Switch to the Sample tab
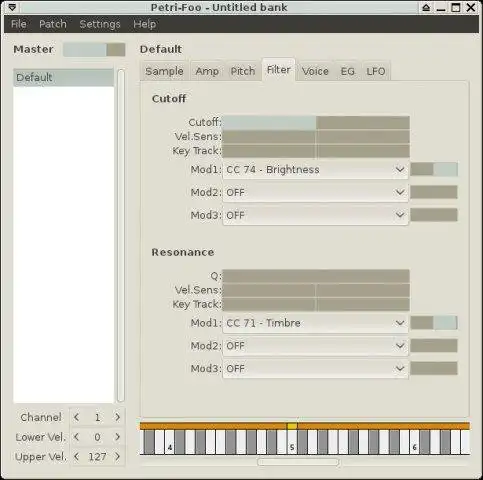 coord(164,71)
